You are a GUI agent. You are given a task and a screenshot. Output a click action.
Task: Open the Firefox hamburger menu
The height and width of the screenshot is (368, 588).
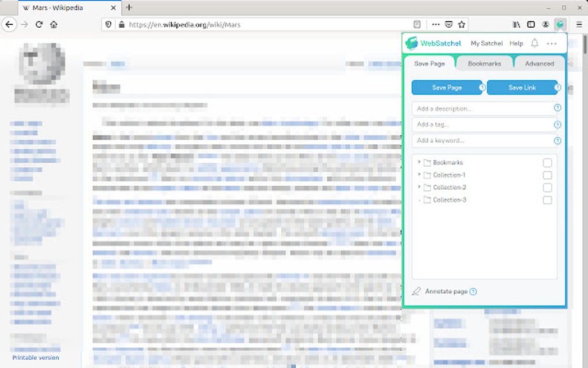(578, 24)
